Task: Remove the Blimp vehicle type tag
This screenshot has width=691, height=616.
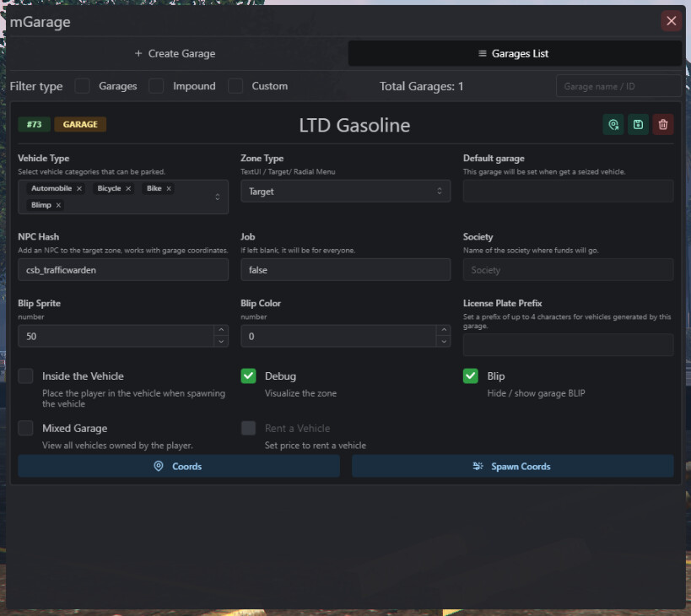Action: tap(58, 205)
